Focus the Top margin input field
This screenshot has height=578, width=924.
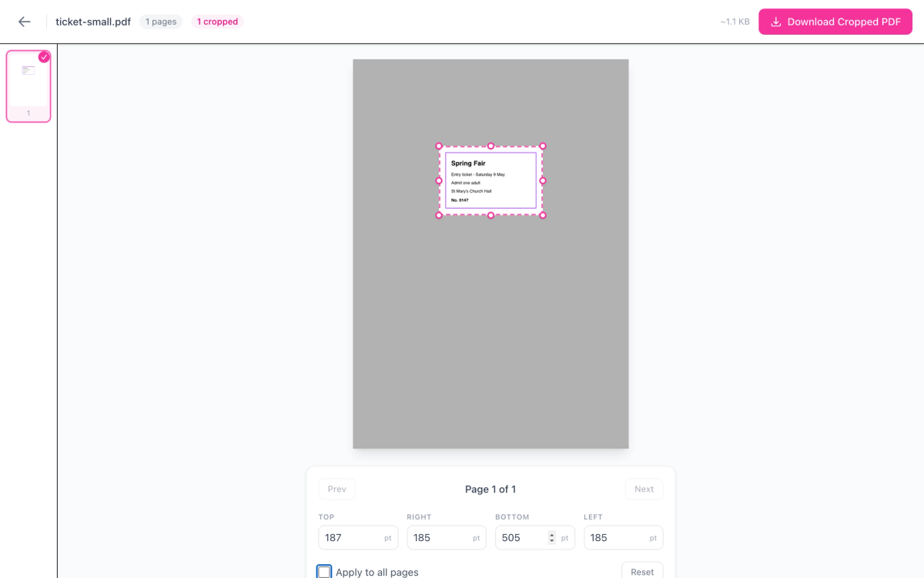[358, 537]
